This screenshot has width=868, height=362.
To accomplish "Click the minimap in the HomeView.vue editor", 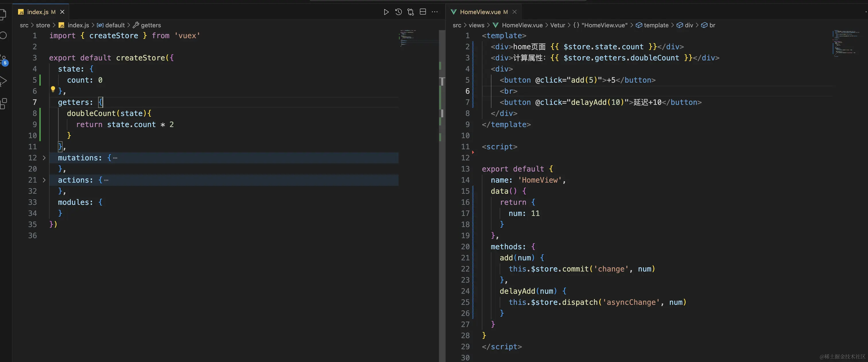I will [x=846, y=44].
